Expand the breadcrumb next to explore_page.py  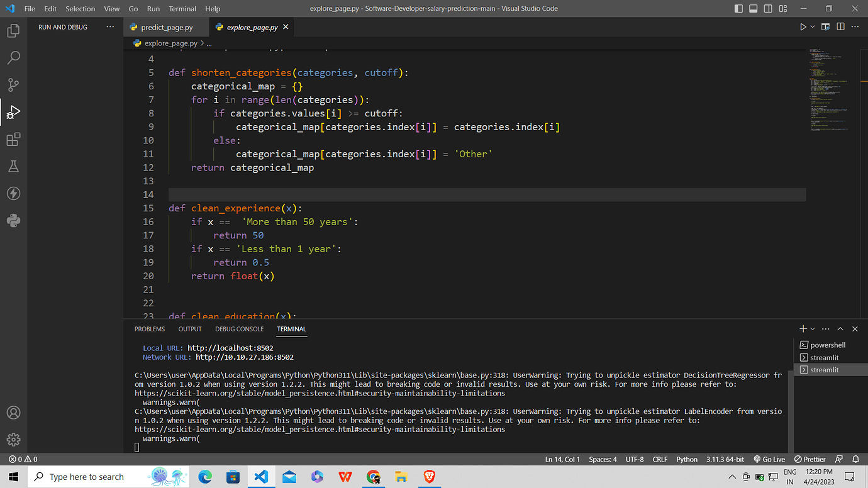pyautogui.click(x=208, y=43)
